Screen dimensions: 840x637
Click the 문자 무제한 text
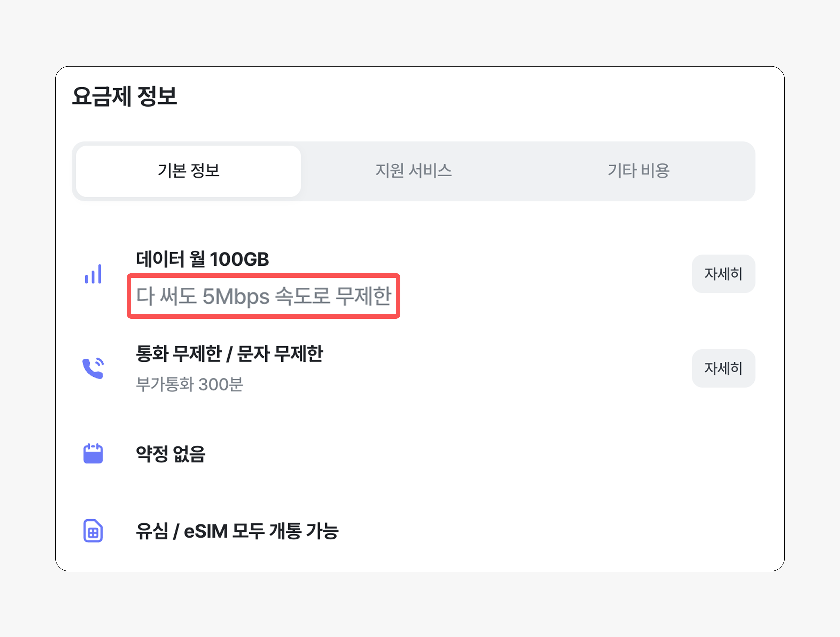click(280, 354)
